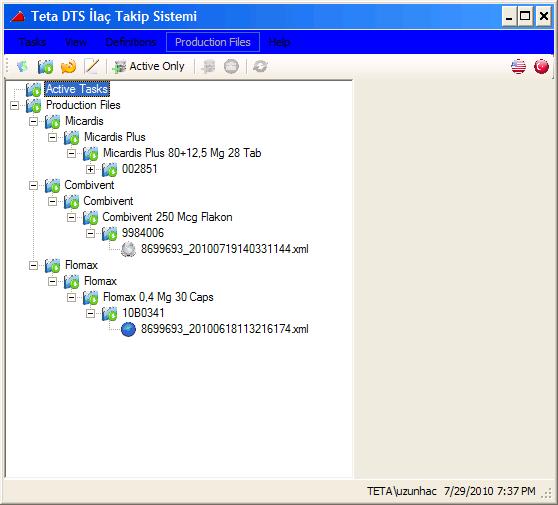Click the pencil edit toolbar icon
This screenshot has height=505, width=558.
pos(92,66)
